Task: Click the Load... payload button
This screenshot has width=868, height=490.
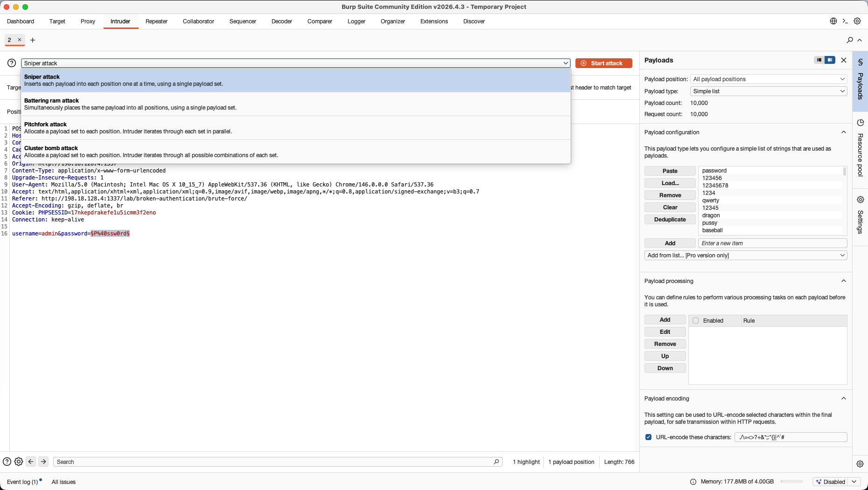Action: tap(670, 183)
